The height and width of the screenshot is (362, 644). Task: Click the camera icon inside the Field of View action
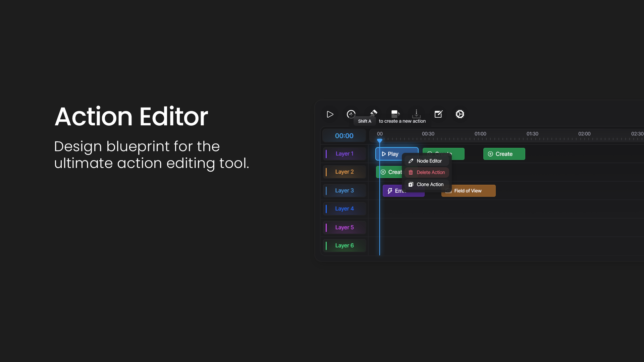(448, 191)
